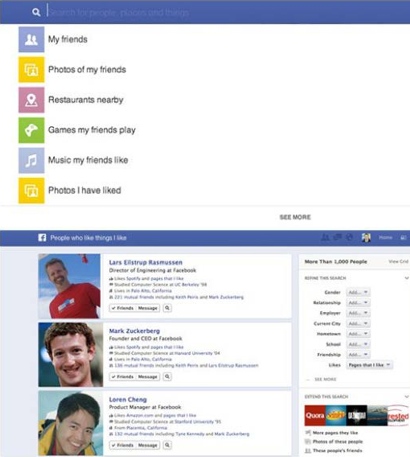
Task: Open the Current City Add dropdown
Action: (x=358, y=323)
